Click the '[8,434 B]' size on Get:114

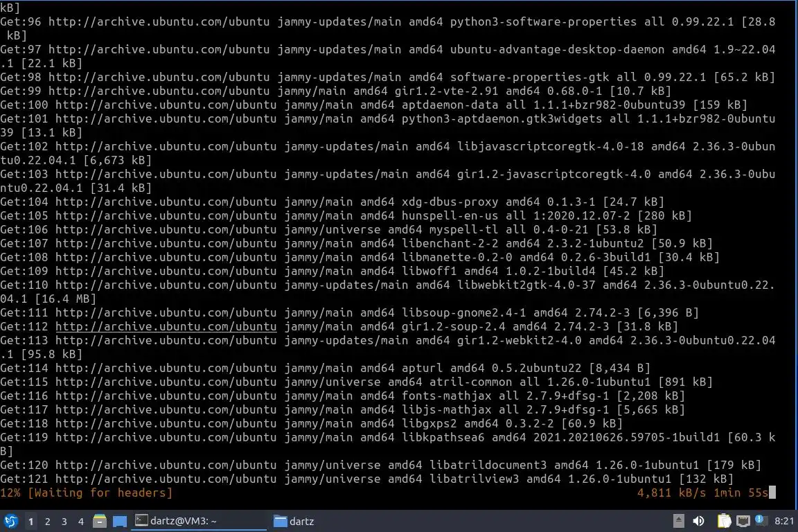(619, 368)
